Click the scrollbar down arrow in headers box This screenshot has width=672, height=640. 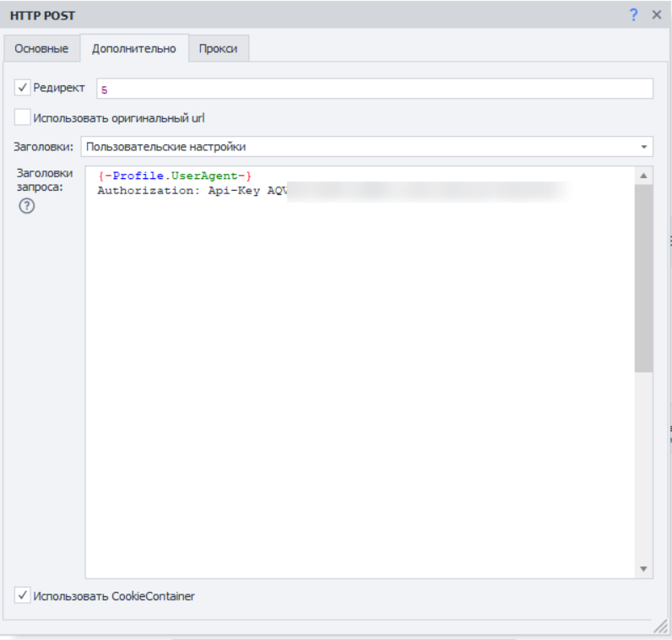tap(643, 569)
